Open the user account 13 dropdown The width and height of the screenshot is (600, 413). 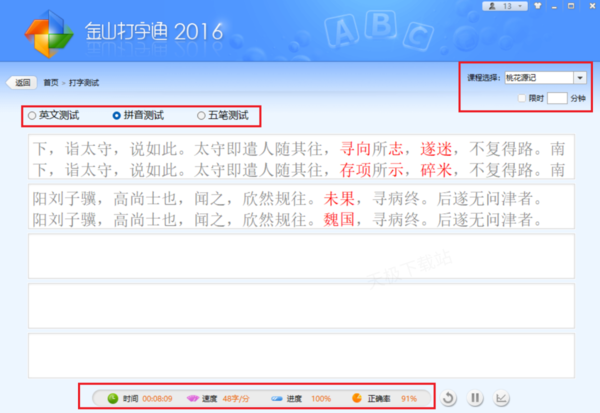tap(505, 6)
